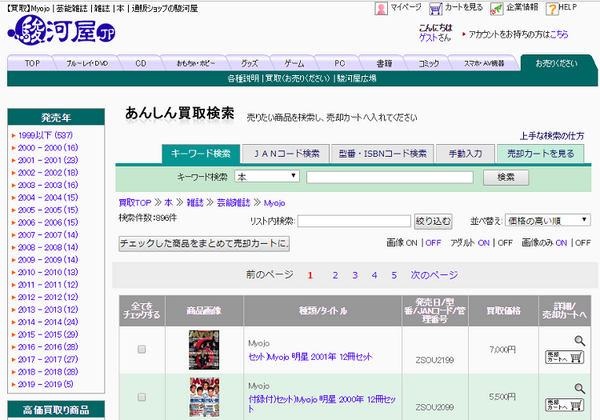Click the 次のページ link
The image size is (600, 420).
pyautogui.click(x=434, y=275)
